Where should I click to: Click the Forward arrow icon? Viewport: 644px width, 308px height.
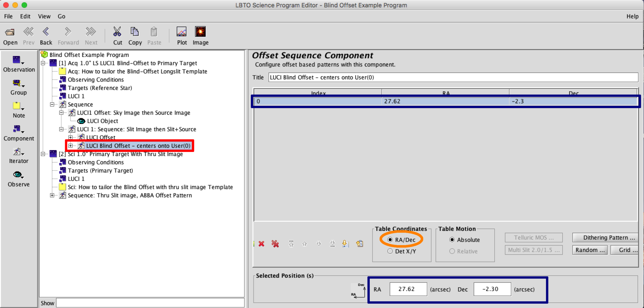click(68, 32)
